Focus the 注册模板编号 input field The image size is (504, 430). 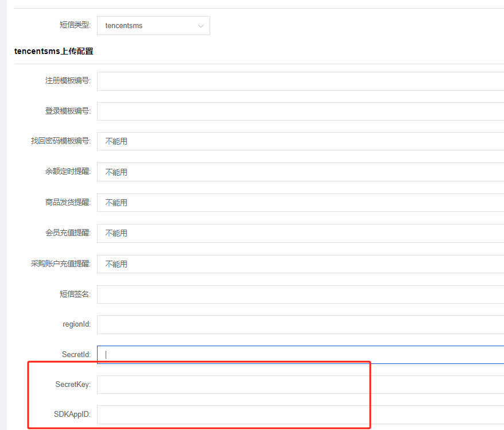pos(300,81)
